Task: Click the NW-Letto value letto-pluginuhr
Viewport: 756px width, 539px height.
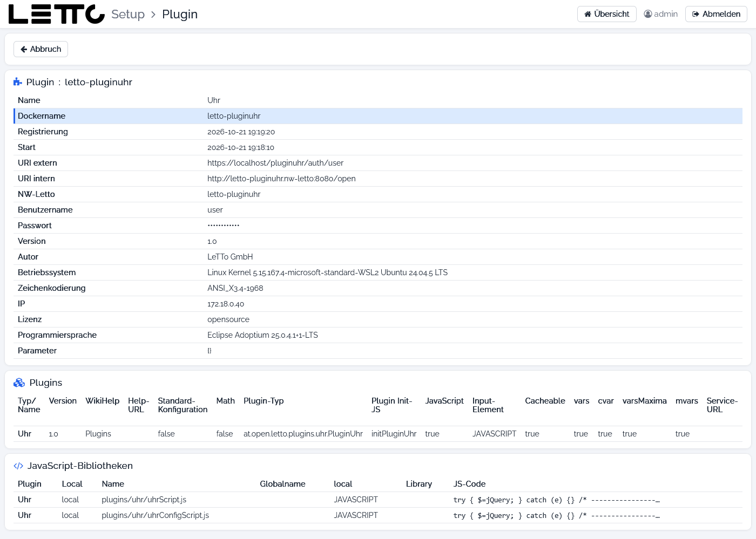Action: click(234, 194)
